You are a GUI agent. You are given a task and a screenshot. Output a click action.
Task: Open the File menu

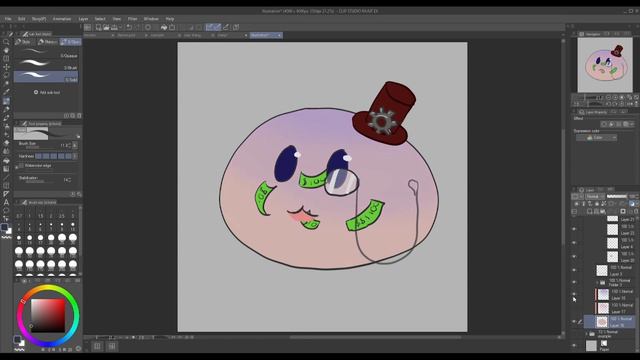point(8,19)
